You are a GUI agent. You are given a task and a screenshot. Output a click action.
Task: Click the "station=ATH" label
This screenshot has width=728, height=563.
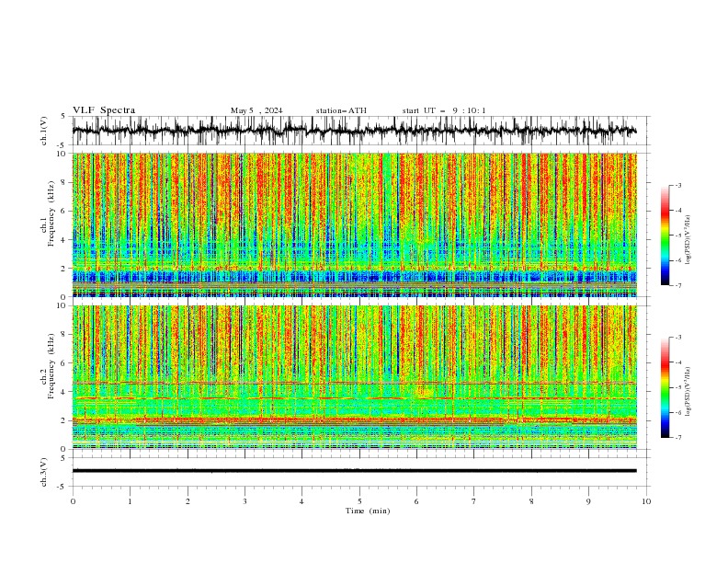(341, 110)
